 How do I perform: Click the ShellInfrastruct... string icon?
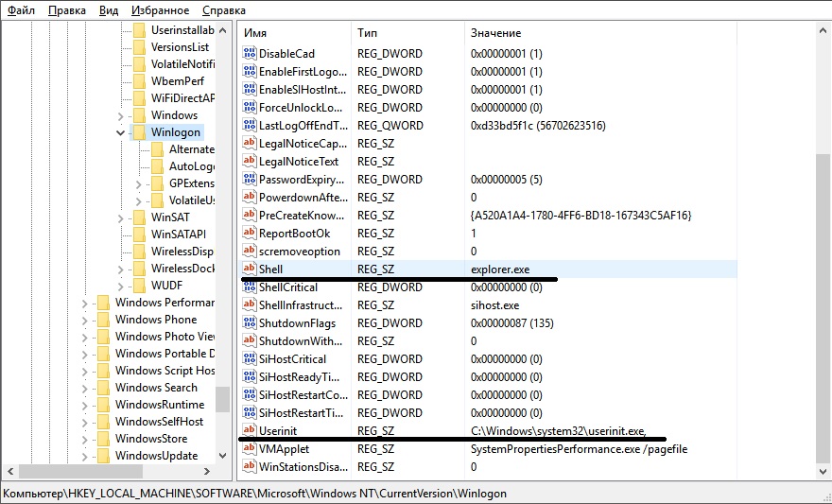(249, 305)
